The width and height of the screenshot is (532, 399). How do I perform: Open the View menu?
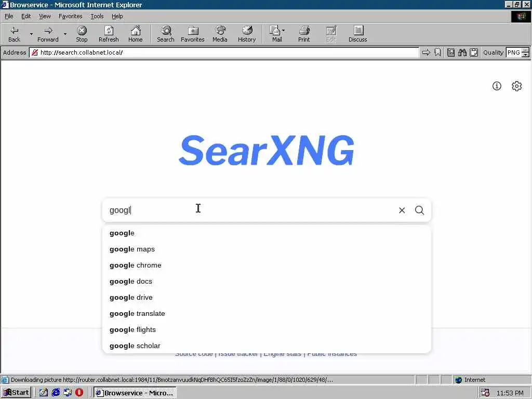pyautogui.click(x=45, y=16)
